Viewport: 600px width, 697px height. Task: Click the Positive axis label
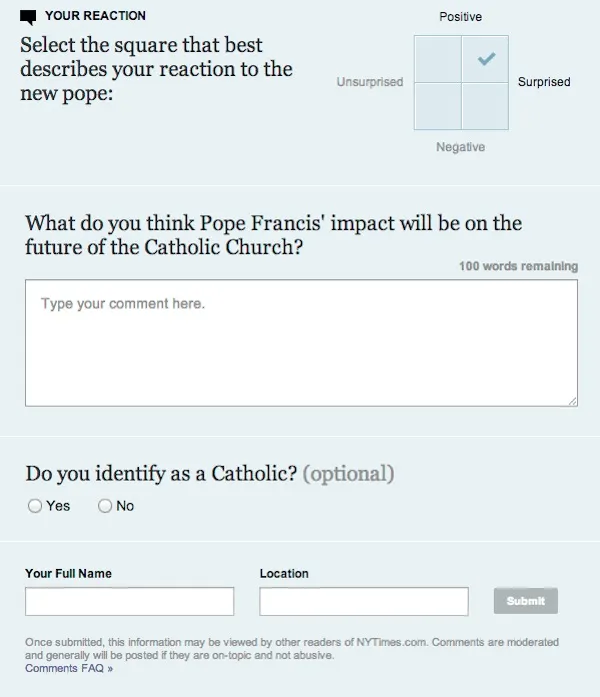pos(460,17)
